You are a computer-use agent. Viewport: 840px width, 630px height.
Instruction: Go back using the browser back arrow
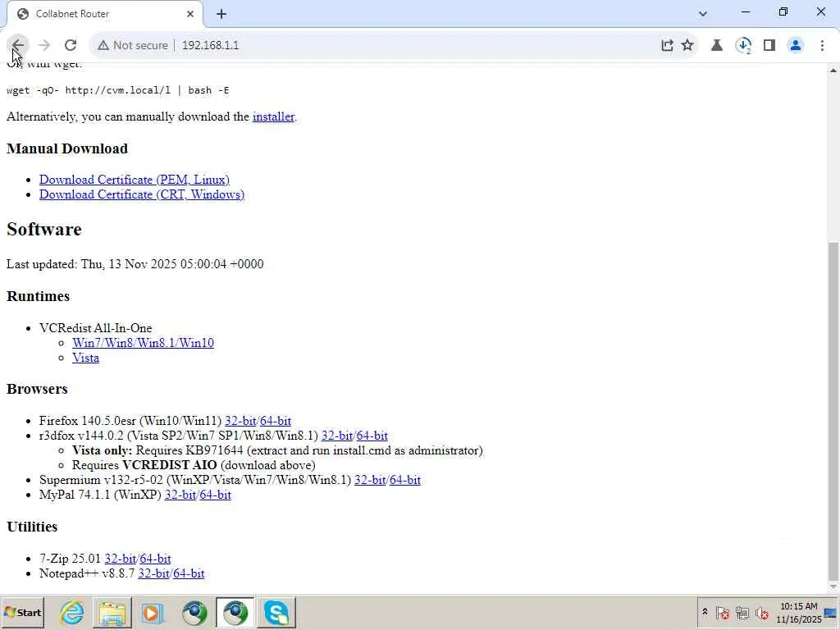click(x=18, y=46)
